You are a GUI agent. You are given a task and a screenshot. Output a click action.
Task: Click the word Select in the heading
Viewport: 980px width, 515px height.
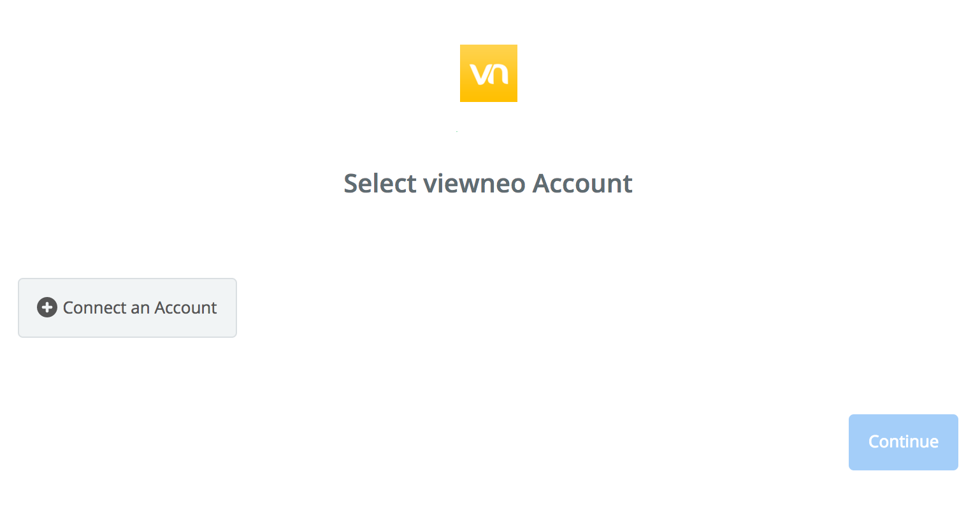[380, 184]
